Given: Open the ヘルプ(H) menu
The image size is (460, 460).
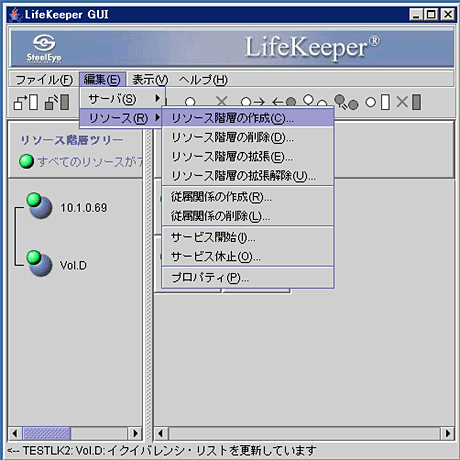Looking at the screenshot, I should tap(203, 80).
